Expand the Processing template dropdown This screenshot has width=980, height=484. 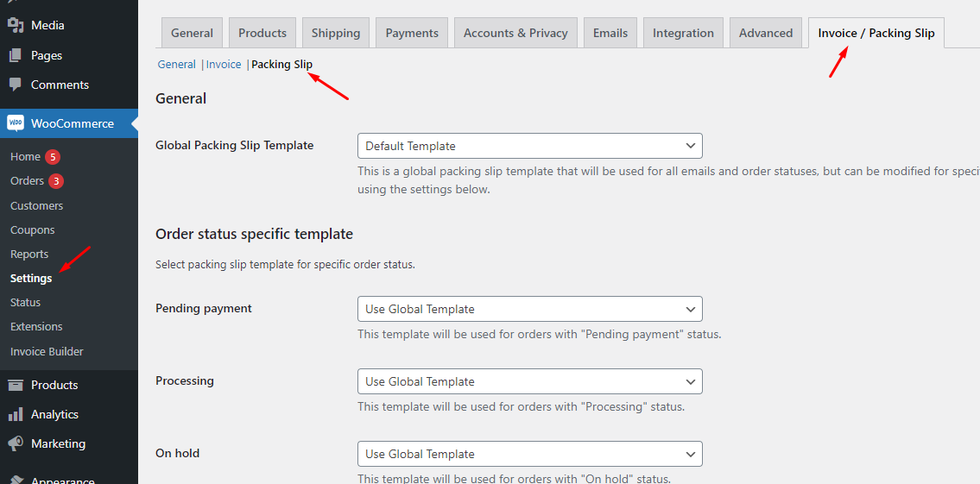tap(529, 381)
